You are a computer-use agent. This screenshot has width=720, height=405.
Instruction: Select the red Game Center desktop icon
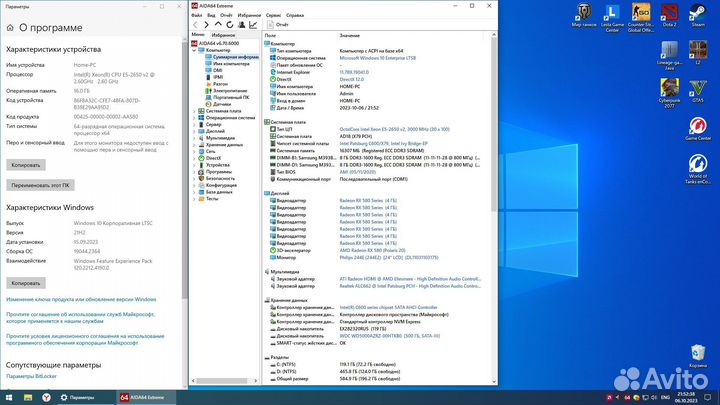pyautogui.click(x=698, y=129)
